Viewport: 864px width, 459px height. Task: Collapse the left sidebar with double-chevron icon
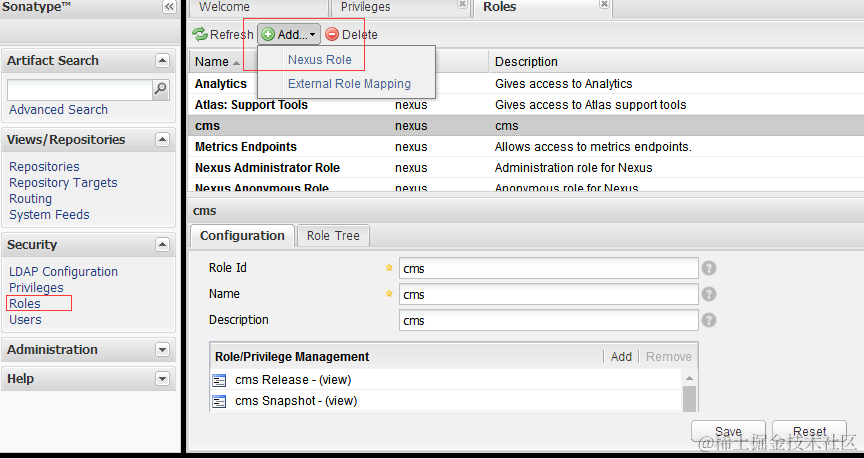(x=169, y=7)
